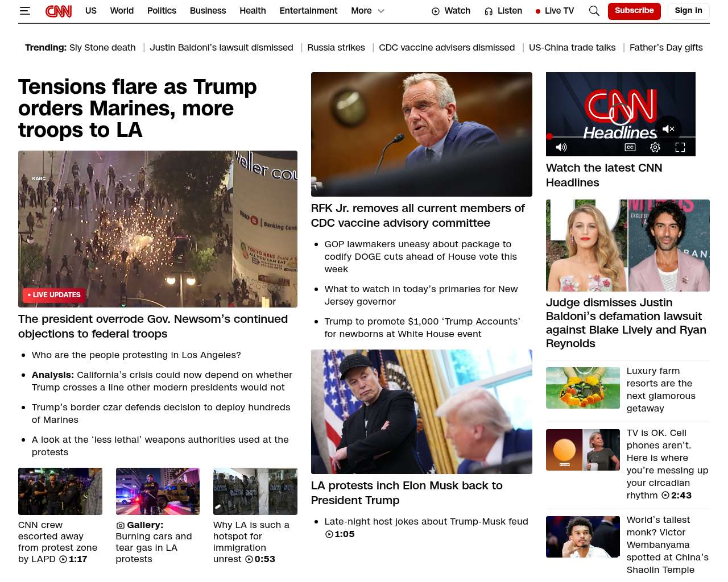Open Entertainment section
The image size is (728, 582).
[308, 11]
